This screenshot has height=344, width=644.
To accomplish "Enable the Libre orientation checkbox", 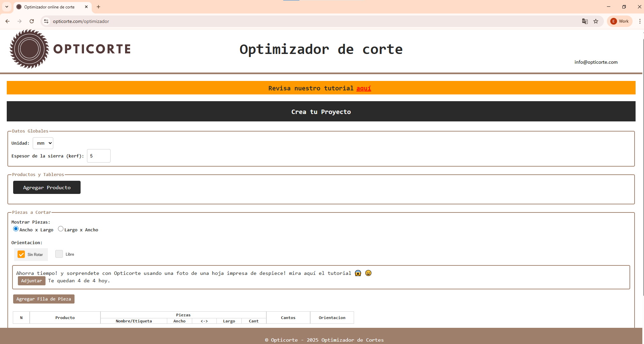I will tap(60, 254).
